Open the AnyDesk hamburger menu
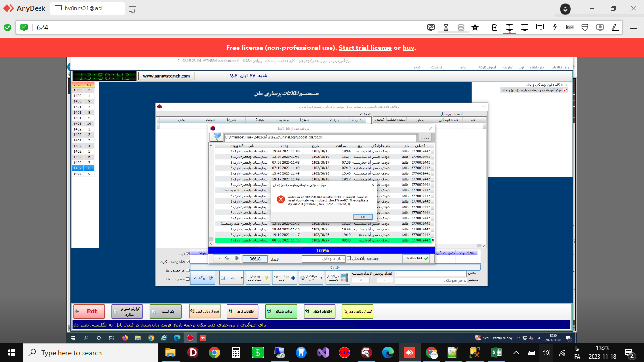Viewport: 644px width, 362px height. pos(634,27)
